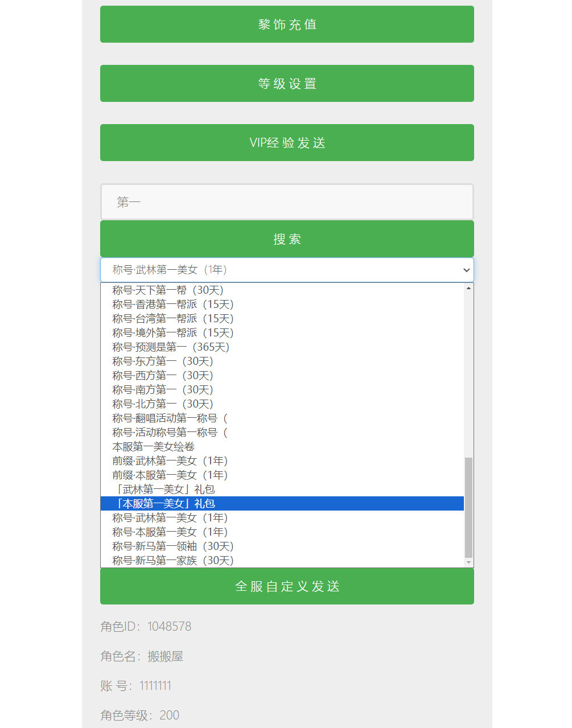
Task: Select 称号·预测是第一（365天) option
Action: [x=171, y=347]
